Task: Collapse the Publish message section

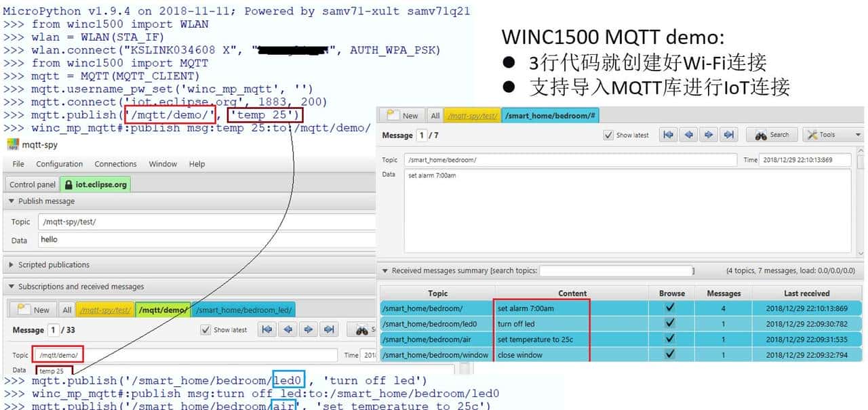Action: (x=12, y=201)
